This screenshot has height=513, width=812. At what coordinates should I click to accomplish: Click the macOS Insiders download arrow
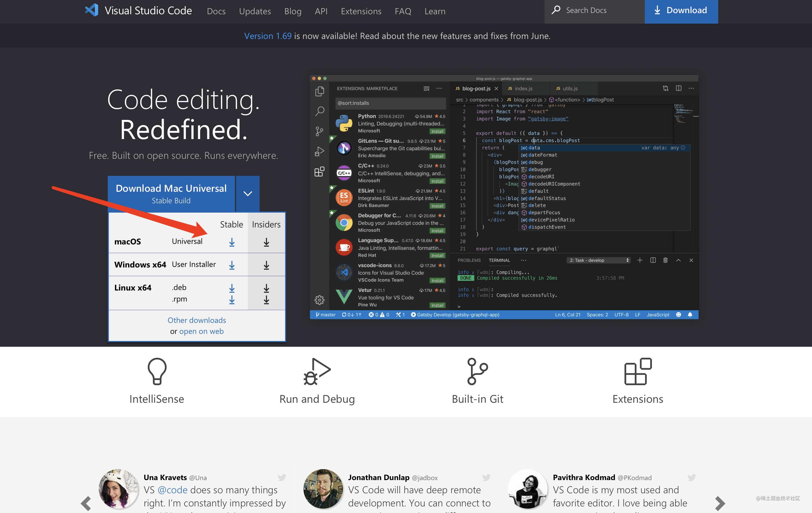coord(266,242)
